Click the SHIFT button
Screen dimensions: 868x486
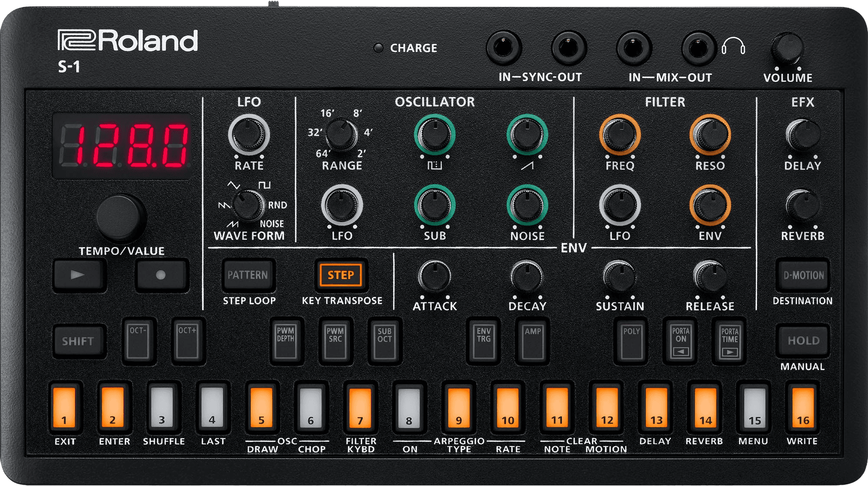tap(79, 341)
